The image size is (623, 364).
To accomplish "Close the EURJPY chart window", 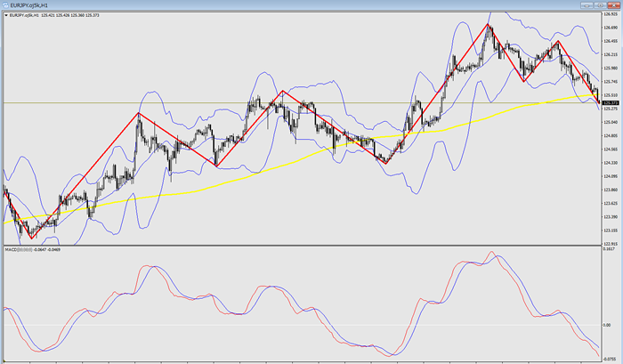I will coord(613,5).
